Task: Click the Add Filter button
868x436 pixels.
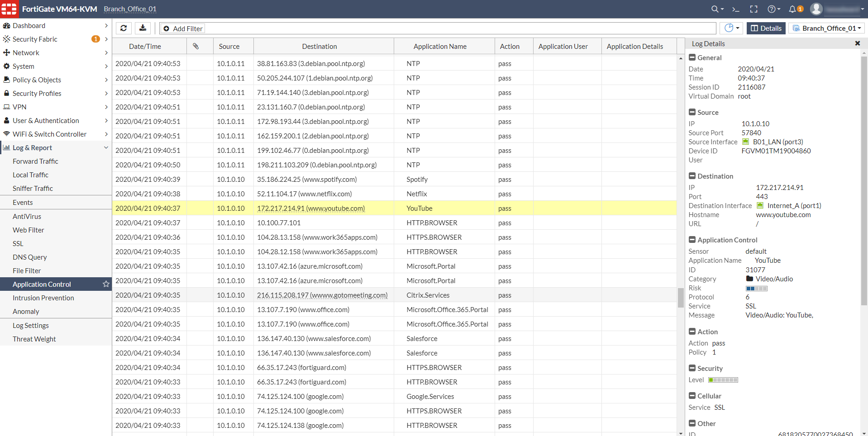Action: 183,28
